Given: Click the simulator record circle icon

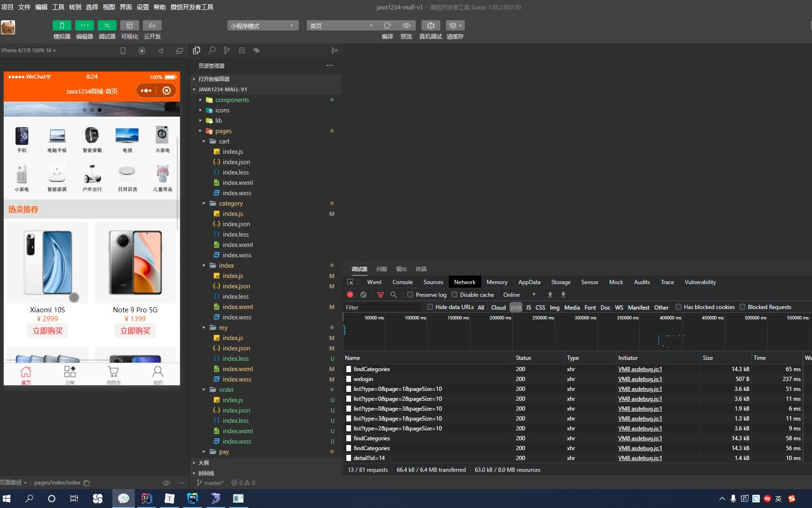Looking at the screenshot, I should (x=142, y=50).
